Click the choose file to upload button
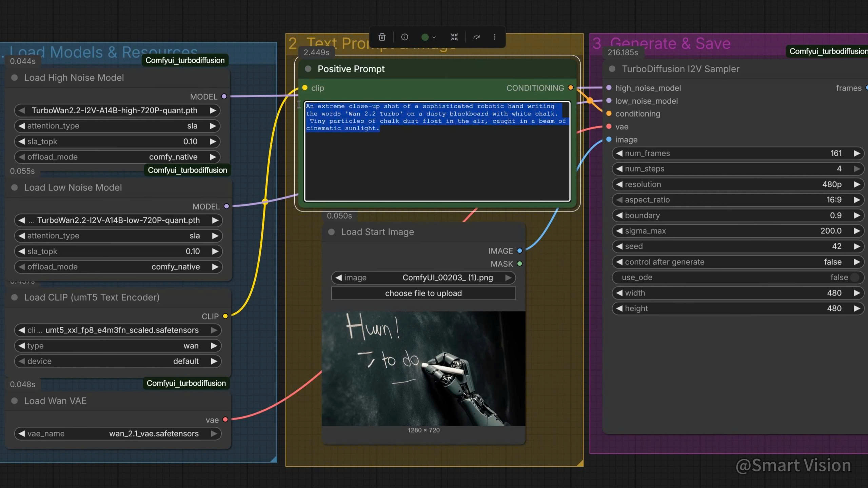The height and width of the screenshot is (488, 868). tap(423, 293)
